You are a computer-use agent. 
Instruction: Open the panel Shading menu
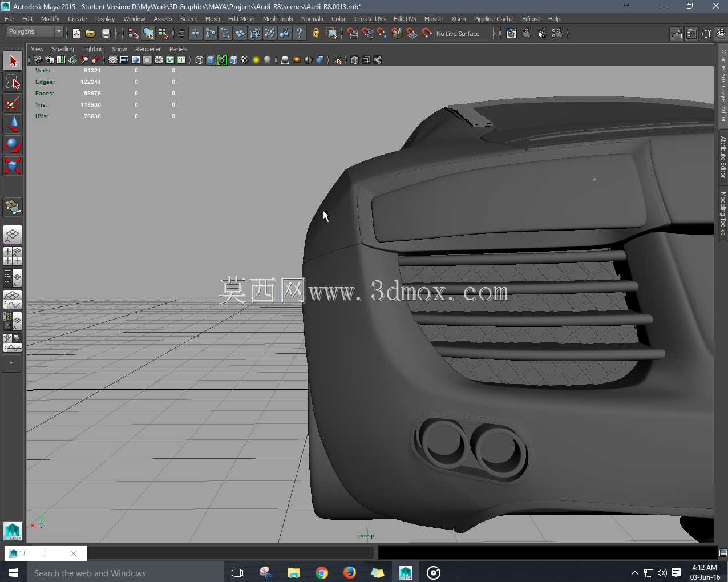63,49
